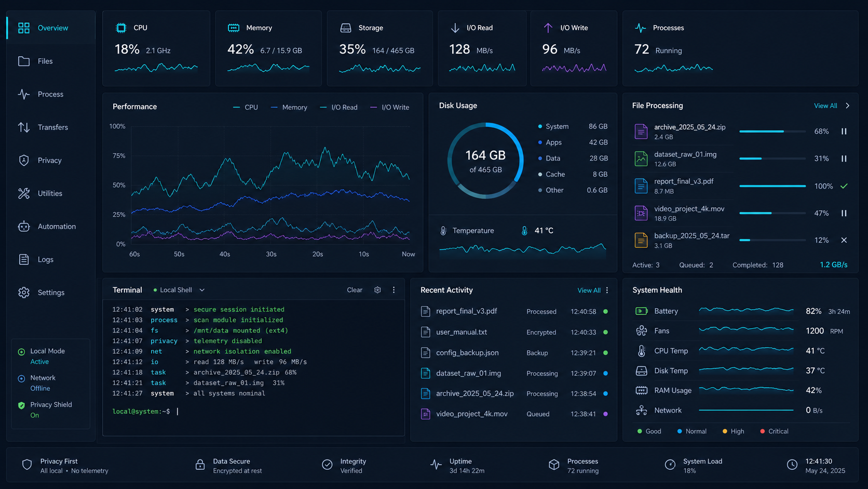The width and height of the screenshot is (868, 489).
Task: Click the System Load gauge icon
Action: tap(670, 465)
